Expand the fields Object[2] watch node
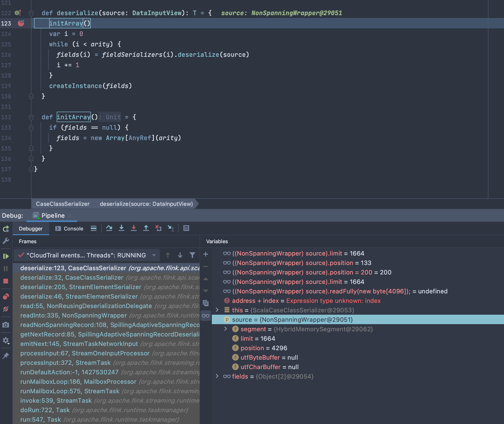The image size is (504, 424). click(217, 376)
